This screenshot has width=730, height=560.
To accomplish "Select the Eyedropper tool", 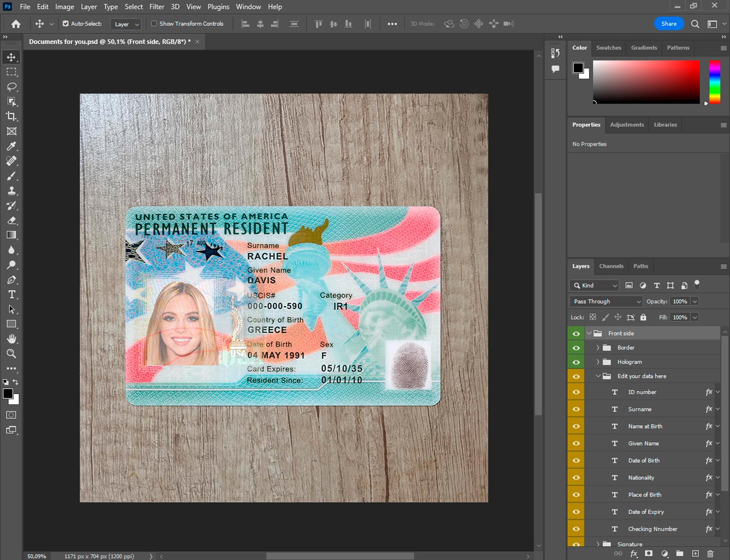I will pos(11,146).
